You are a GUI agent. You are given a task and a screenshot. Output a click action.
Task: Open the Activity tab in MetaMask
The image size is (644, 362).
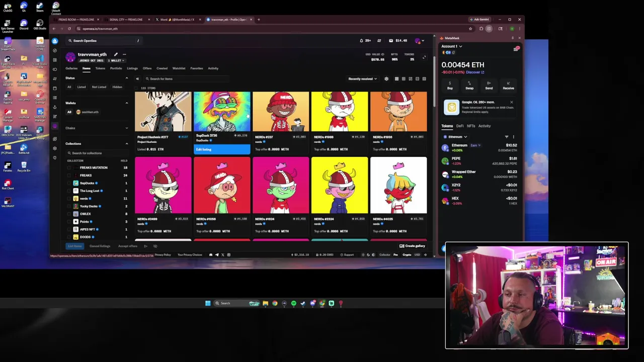(485, 126)
